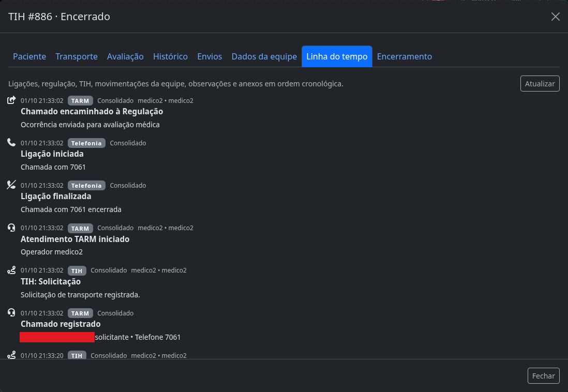568x392 pixels.
Task: Click the title Chamado encaminhado à Regulação
Action: click(x=92, y=112)
